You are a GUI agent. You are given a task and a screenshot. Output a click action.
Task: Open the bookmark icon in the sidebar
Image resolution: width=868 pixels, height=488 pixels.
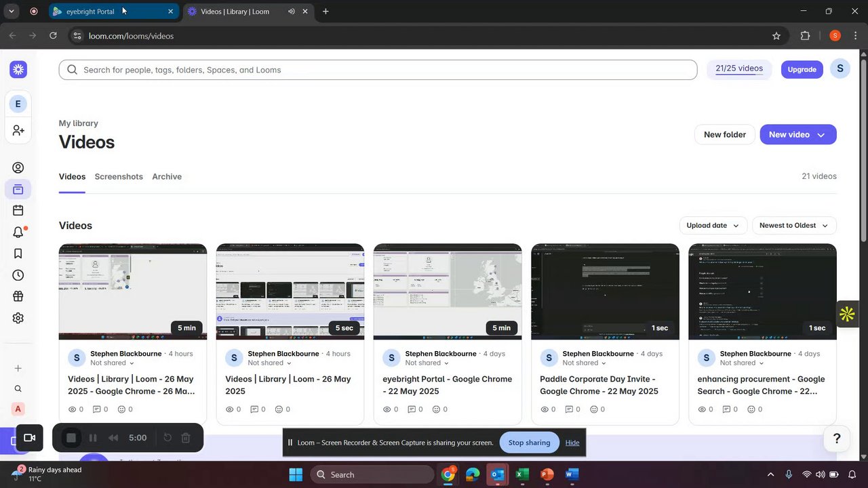pos(18,253)
